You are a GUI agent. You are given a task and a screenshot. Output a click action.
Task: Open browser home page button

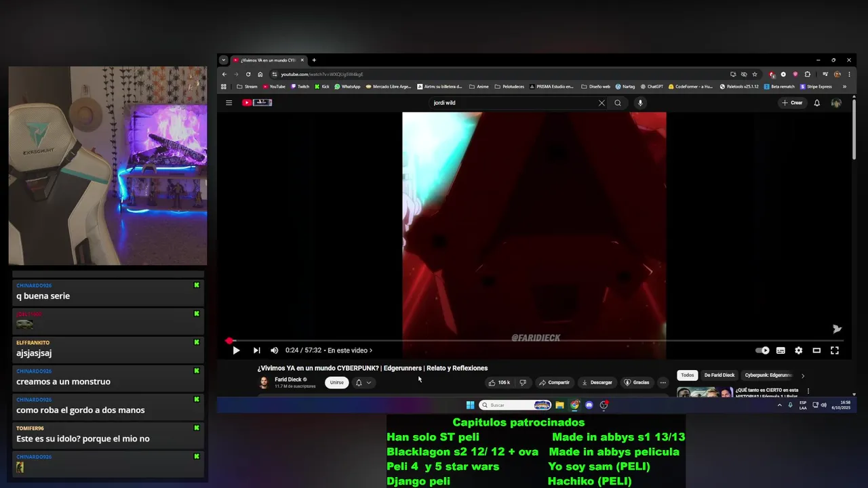[x=260, y=75]
